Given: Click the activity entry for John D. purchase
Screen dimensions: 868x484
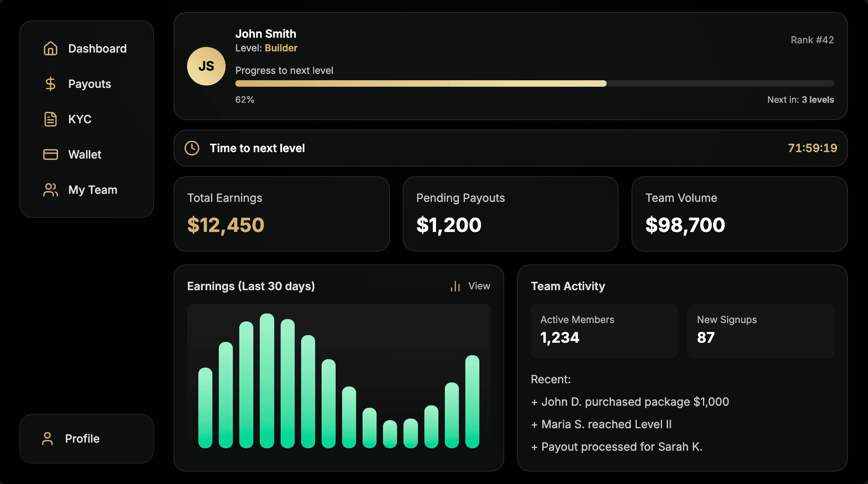Looking at the screenshot, I should tap(630, 401).
